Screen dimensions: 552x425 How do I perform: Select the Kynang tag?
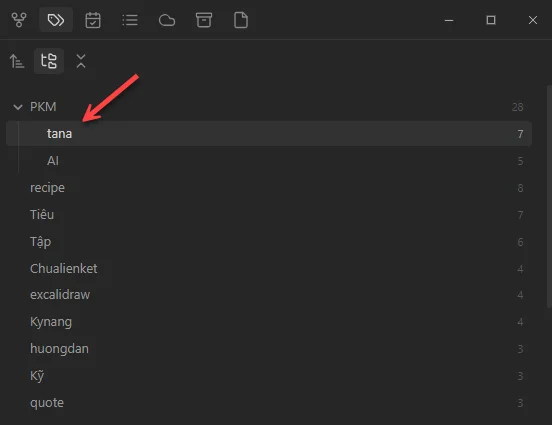pos(269,322)
